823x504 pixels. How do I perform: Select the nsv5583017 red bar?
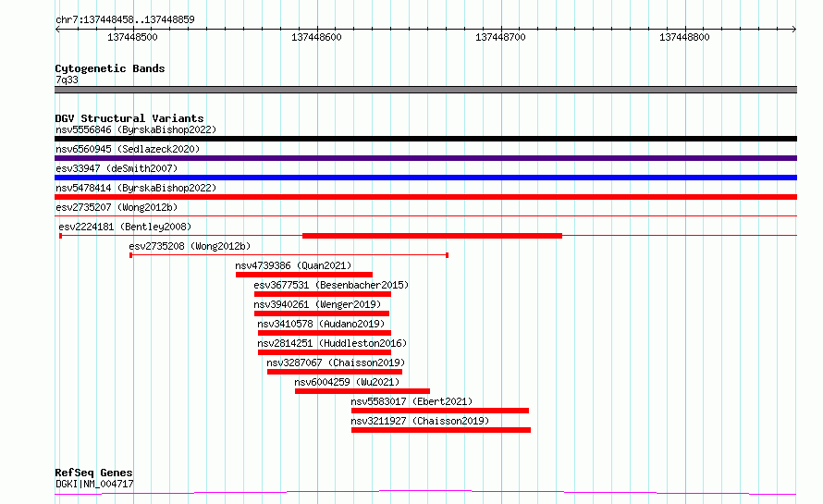point(440,411)
